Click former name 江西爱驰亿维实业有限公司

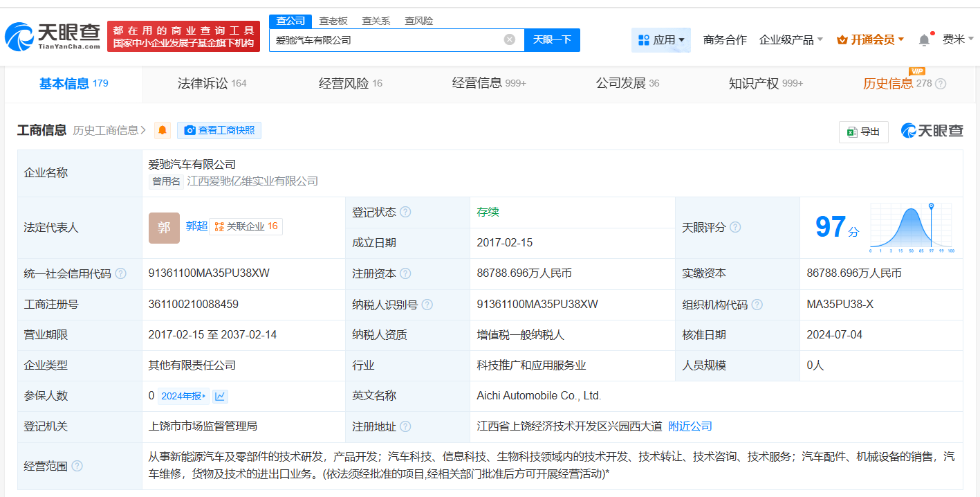(252, 181)
